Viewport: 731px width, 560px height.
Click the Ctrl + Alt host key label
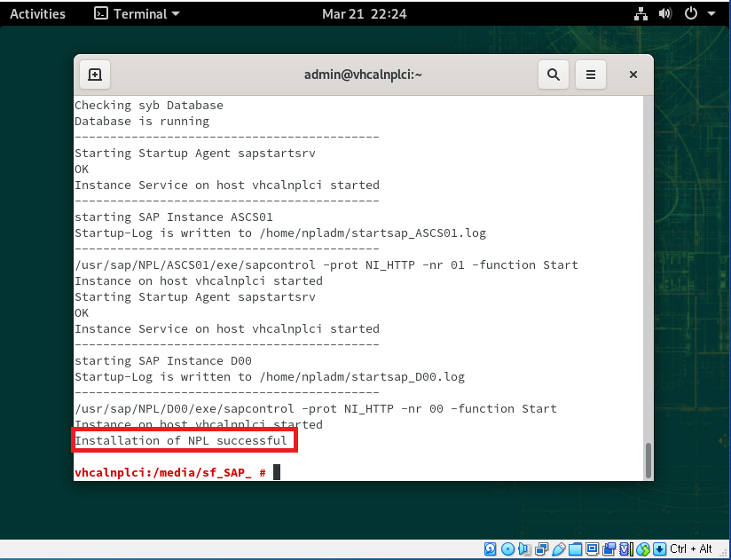(691, 548)
